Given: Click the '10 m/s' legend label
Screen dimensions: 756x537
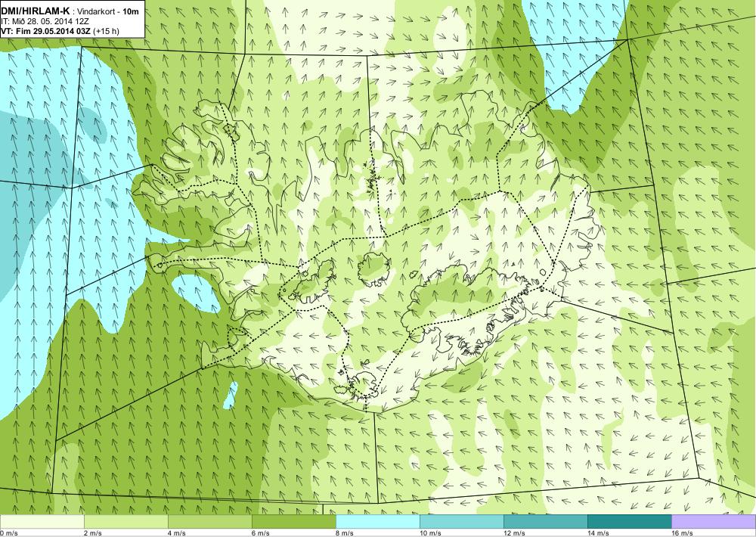Looking at the screenshot, I should pos(430,533).
